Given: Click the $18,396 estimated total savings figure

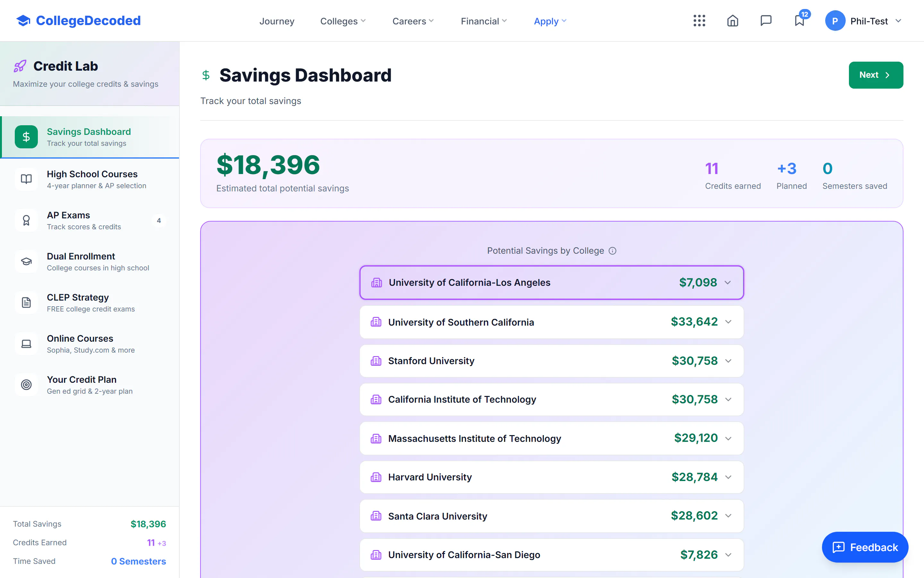Looking at the screenshot, I should click(268, 165).
